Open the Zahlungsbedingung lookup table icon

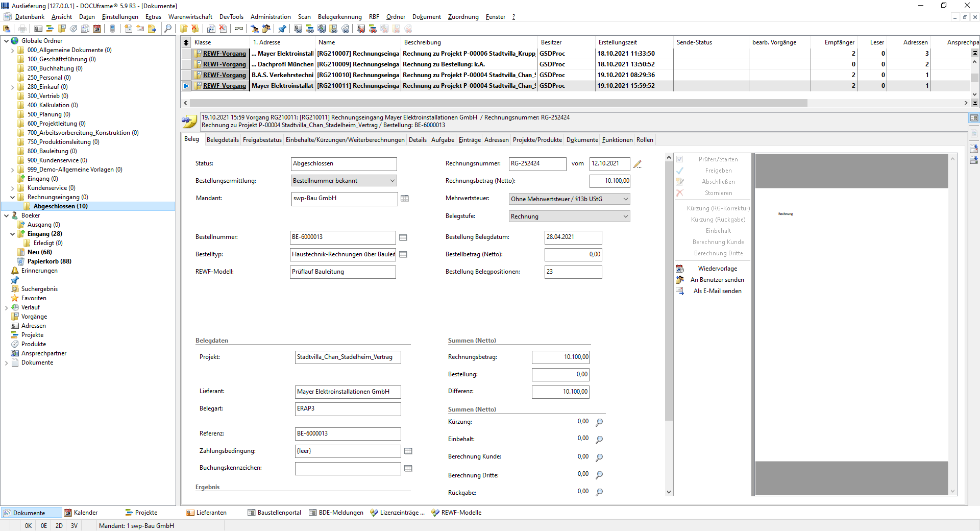tap(408, 451)
